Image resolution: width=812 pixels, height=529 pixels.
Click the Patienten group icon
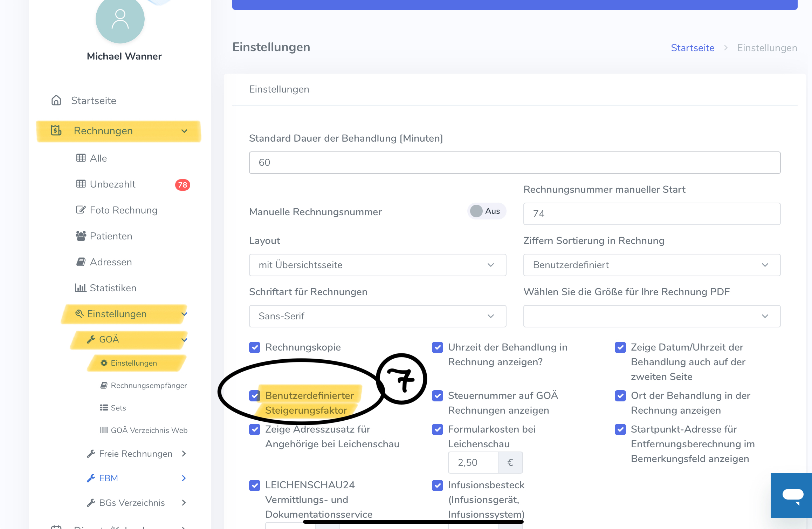(81, 236)
